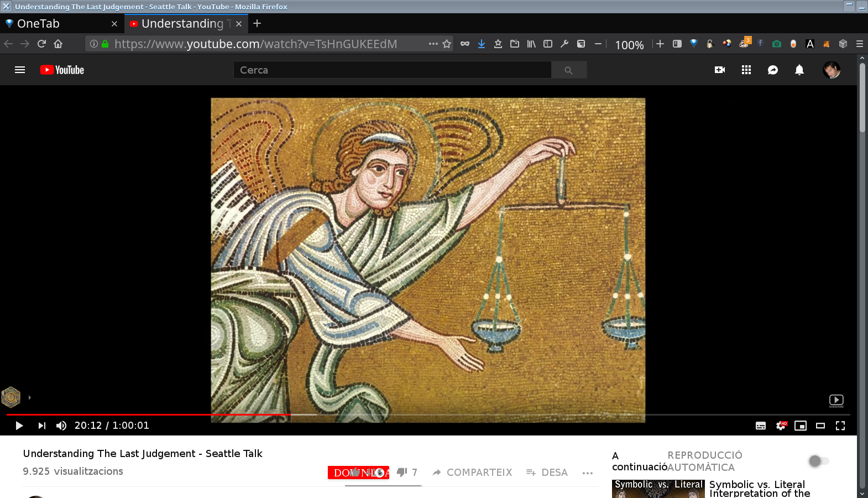This screenshot has height=498, width=868.
Task: Skip to the next video
Action: (42, 426)
